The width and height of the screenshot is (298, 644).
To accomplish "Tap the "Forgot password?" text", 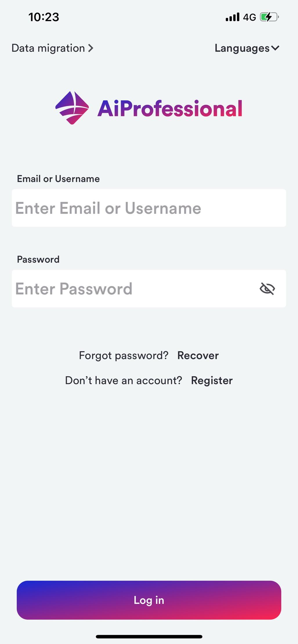I will 124,356.
